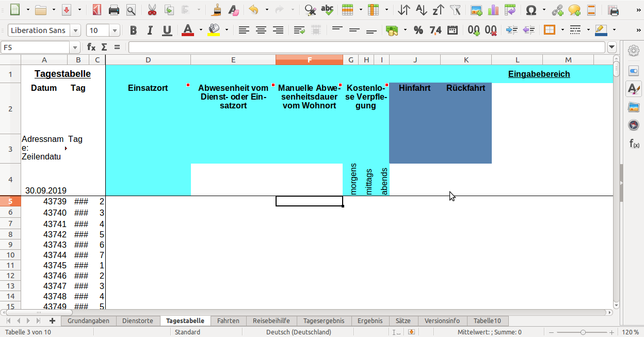Align cell text left

(x=244, y=30)
